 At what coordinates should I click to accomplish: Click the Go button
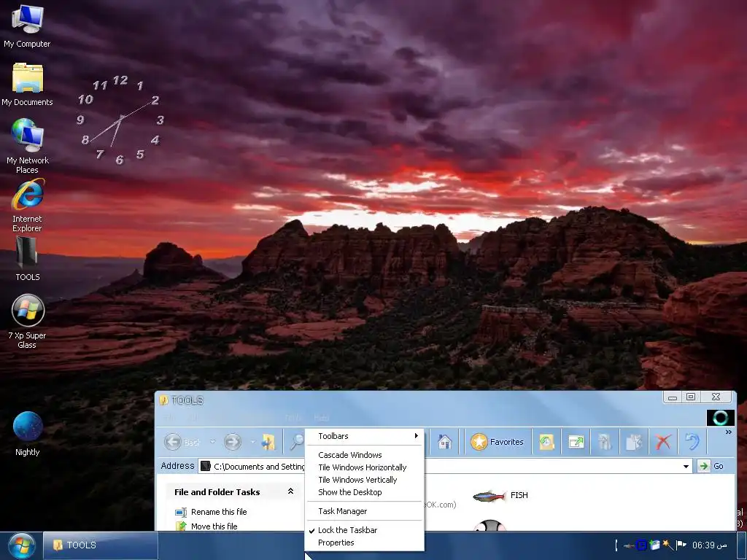(711, 466)
